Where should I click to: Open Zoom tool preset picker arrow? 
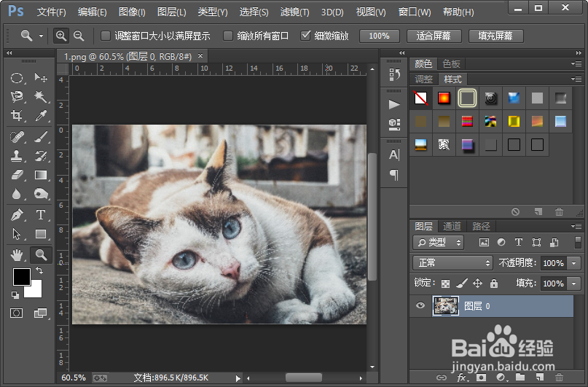[41, 36]
